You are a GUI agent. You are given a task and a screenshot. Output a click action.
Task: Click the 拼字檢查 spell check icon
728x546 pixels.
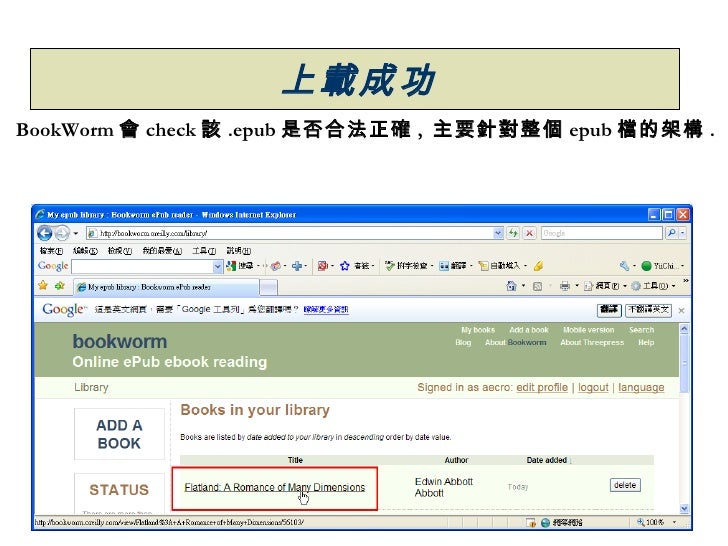tap(390, 266)
